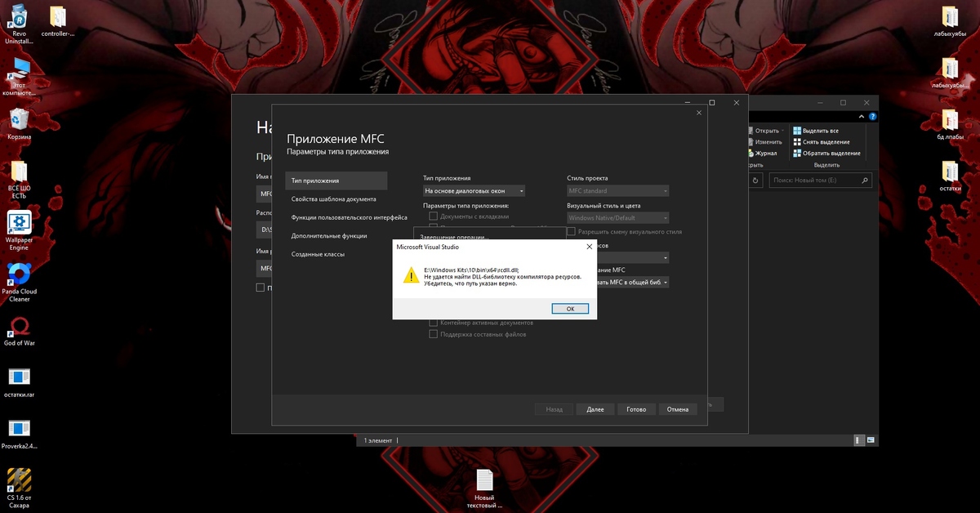Select the Новый текстовый document icon
The height and width of the screenshot is (513, 980).
(485, 489)
